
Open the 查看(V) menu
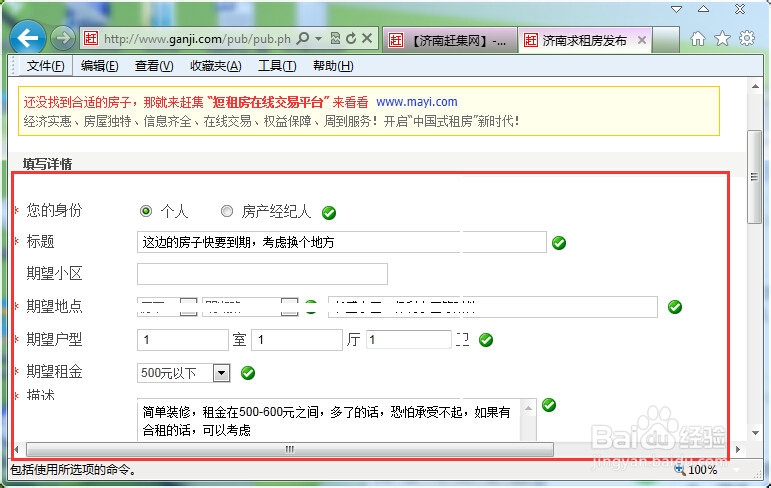click(x=154, y=65)
